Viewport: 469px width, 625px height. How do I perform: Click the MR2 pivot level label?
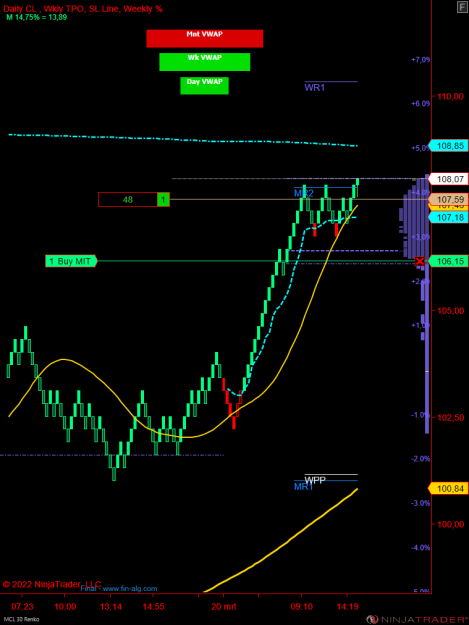pos(304,194)
